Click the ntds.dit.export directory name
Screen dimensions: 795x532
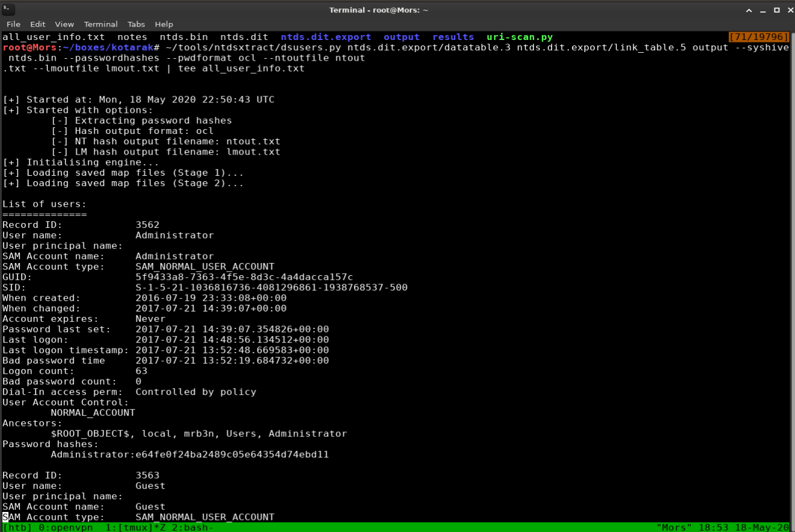pos(326,37)
